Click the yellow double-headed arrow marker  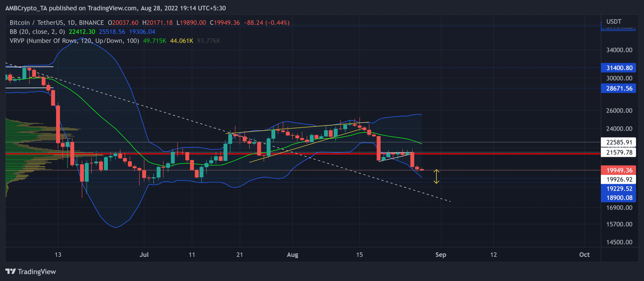tap(436, 176)
